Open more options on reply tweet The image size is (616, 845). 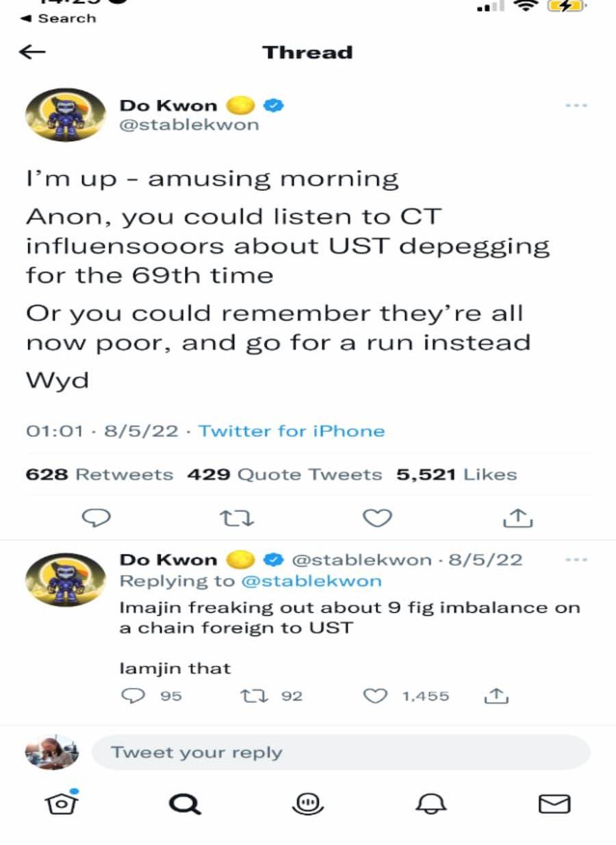point(576,559)
